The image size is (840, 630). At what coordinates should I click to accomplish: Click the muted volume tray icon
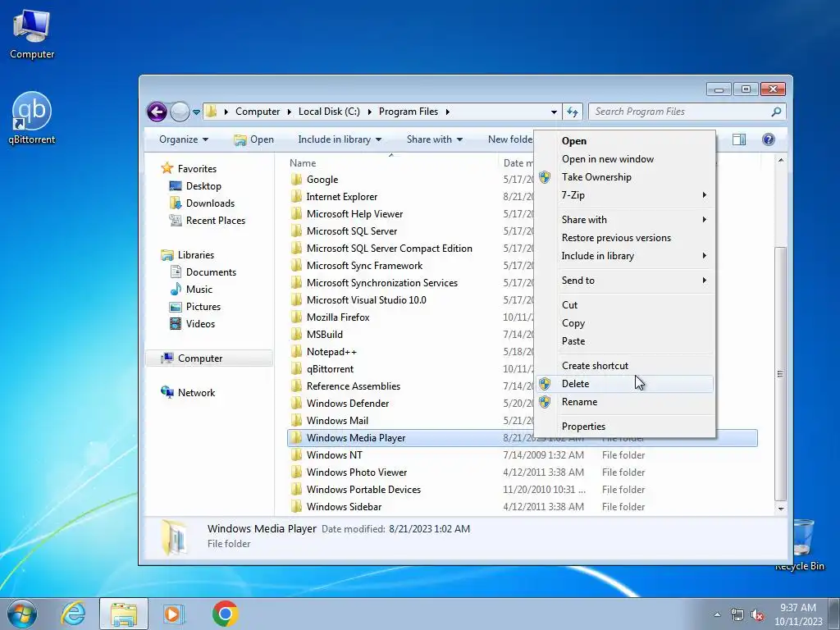pyautogui.click(x=757, y=614)
